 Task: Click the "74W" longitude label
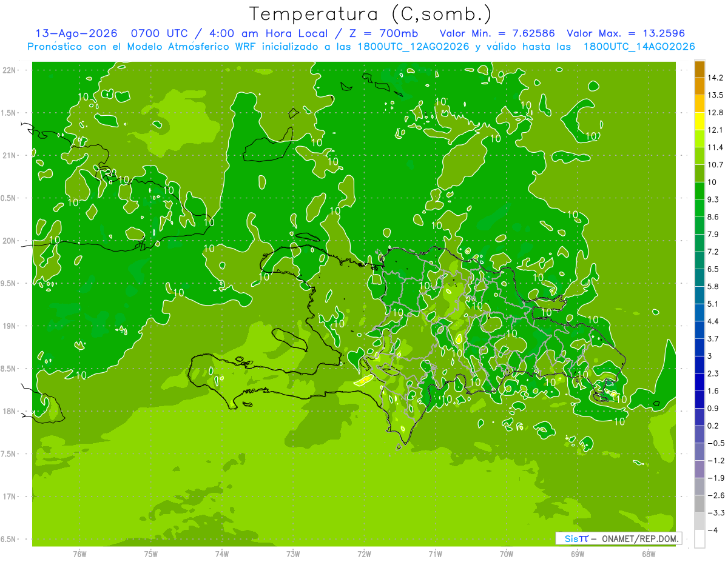pos(222,554)
